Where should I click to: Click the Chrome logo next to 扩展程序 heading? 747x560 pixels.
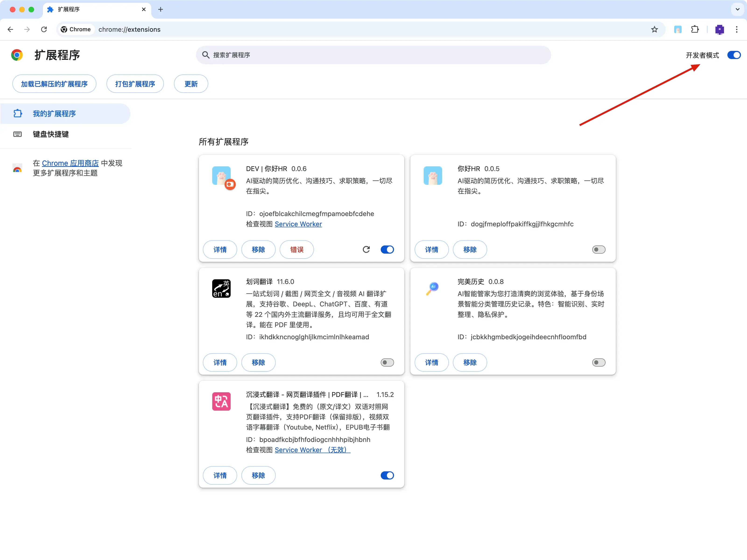pyautogui.click(x=17, y=55)
